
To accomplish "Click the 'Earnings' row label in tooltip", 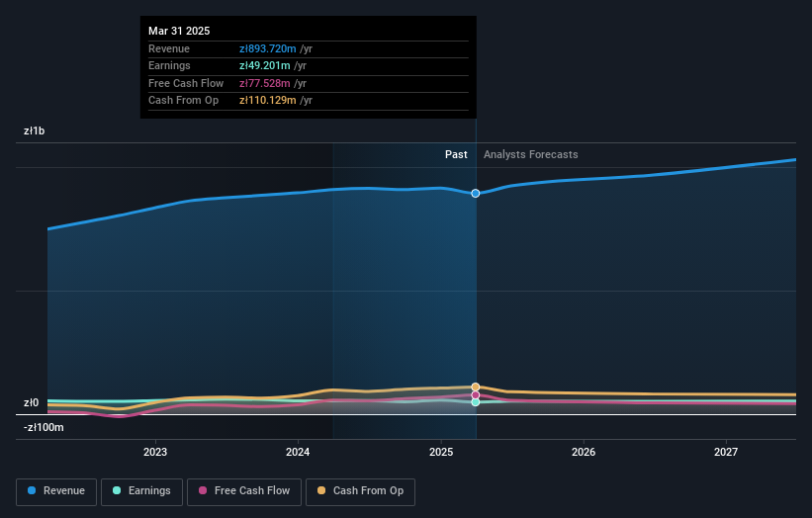I will click(x=169, y=65).
